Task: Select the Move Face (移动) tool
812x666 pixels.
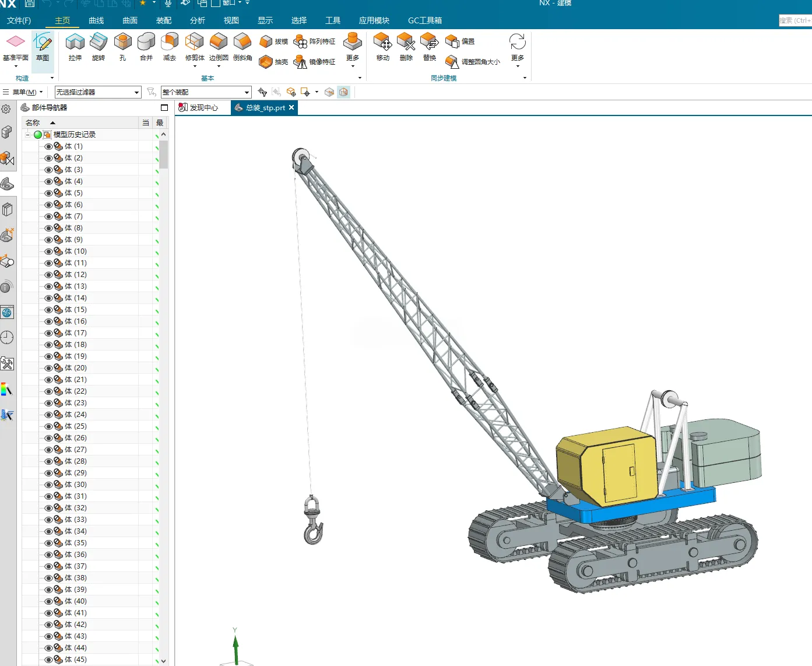Action: (383, 47)
